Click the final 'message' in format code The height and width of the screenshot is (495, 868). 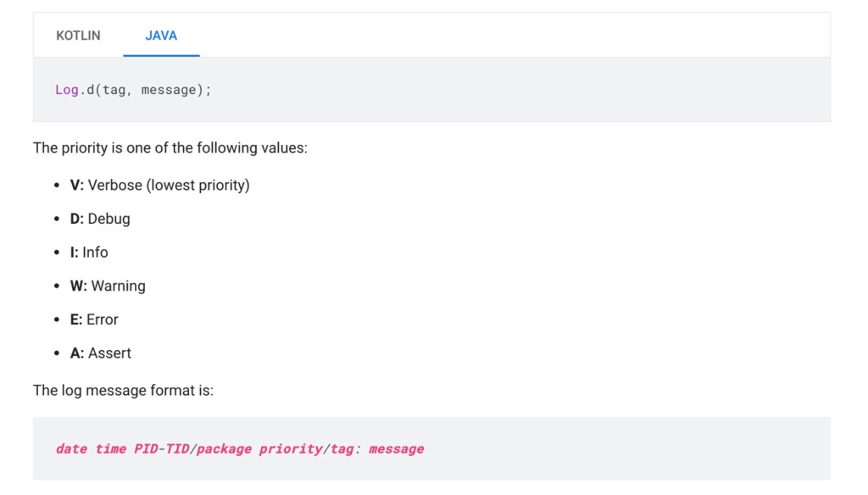point(396,449)
